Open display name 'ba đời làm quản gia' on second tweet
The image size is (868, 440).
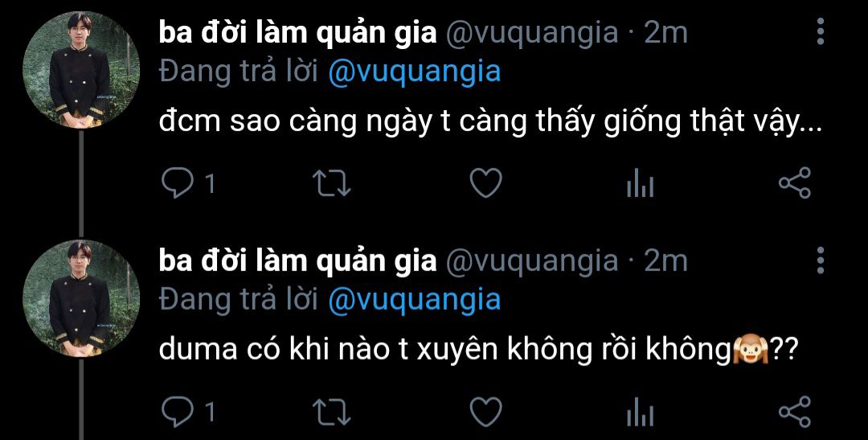click(x=298, y=261)
